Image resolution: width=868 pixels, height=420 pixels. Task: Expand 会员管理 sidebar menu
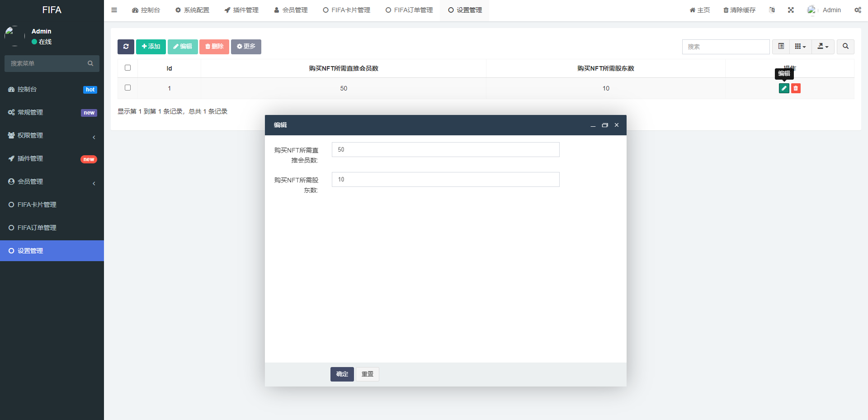click(x=52, y=181)
